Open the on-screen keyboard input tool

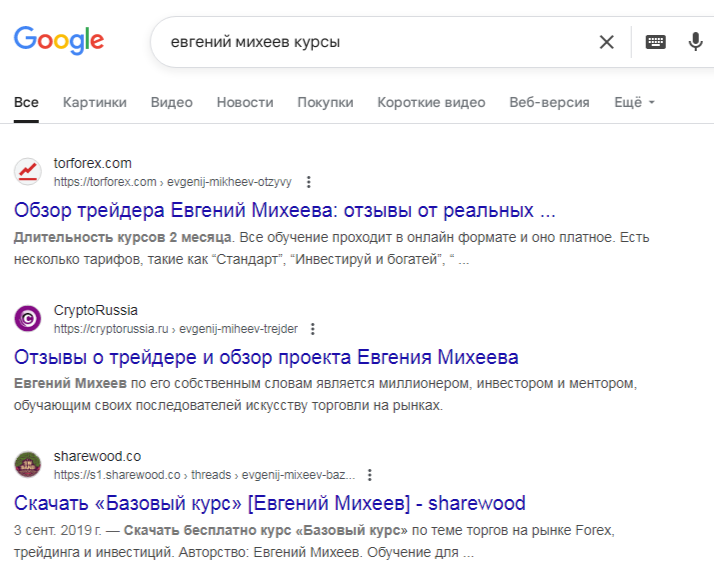pyautogui.click(x=655, y=42)
